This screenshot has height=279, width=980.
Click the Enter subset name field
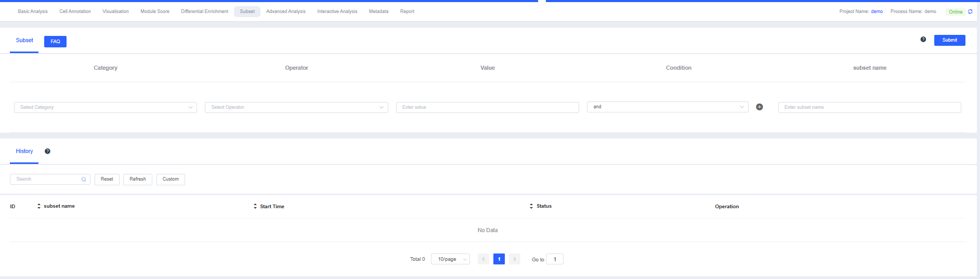point(869,108)
